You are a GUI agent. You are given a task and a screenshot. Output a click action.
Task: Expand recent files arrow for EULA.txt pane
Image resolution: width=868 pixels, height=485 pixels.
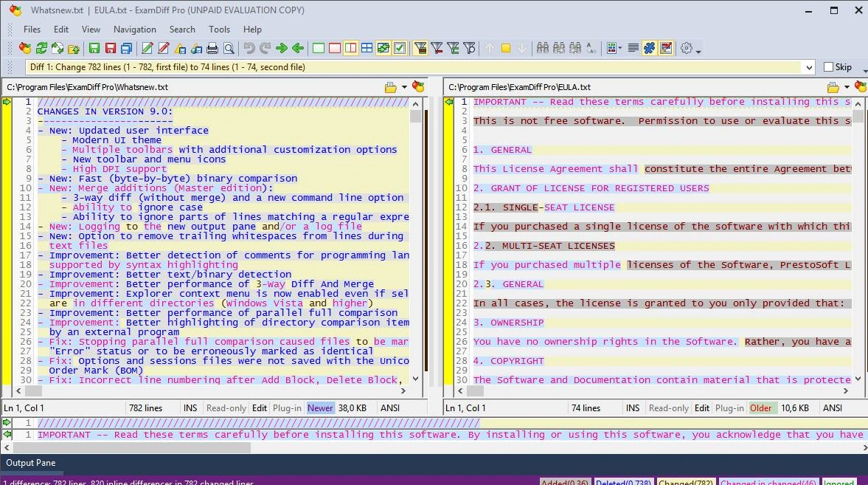tap(847, 87)
